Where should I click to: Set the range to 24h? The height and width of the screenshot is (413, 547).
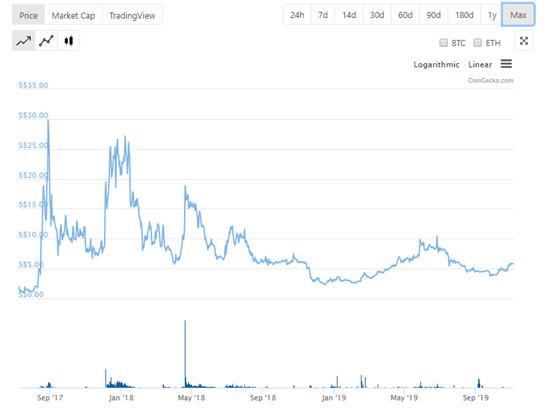click(297, 15)
